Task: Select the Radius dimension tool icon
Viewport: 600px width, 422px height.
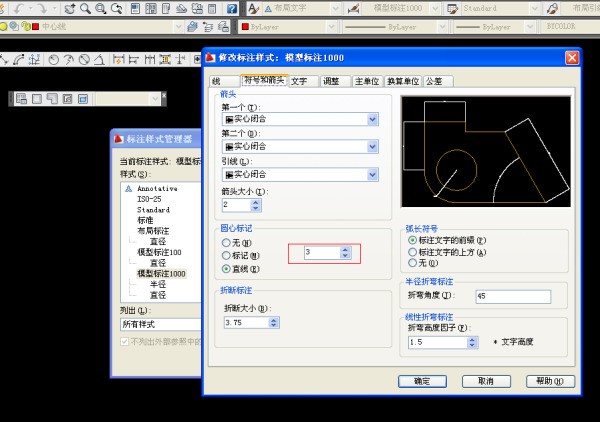Action: coord(54,59)
